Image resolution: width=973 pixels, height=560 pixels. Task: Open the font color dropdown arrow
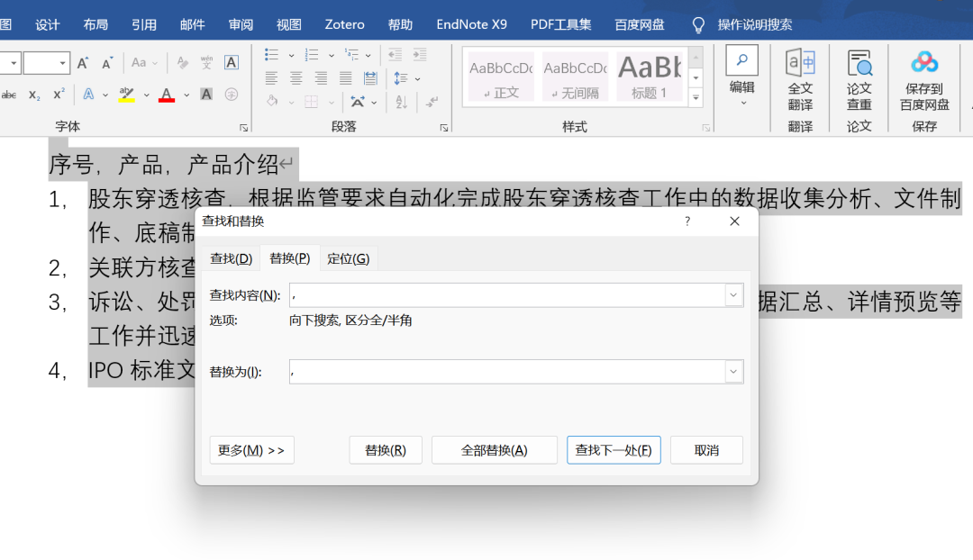point(186,95)
